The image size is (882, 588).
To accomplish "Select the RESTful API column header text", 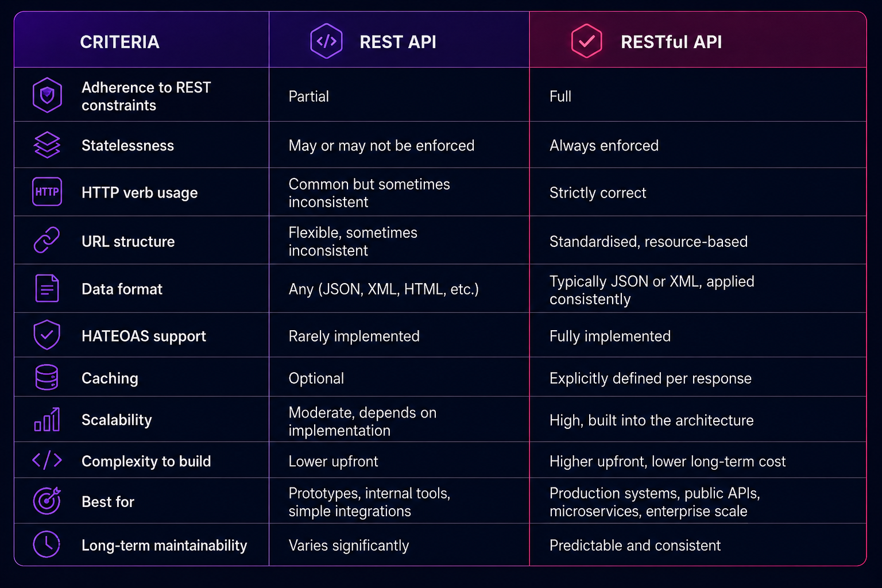I will 671,42.
